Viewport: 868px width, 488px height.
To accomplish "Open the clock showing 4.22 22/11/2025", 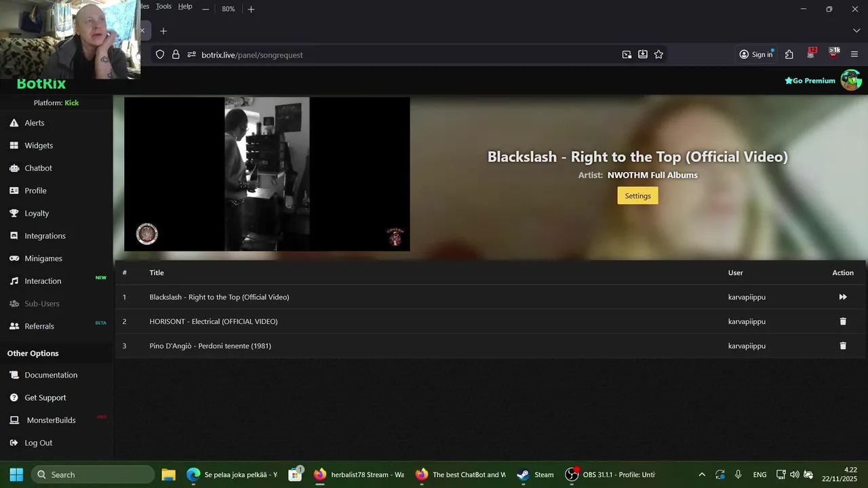I will coord(840,474).
